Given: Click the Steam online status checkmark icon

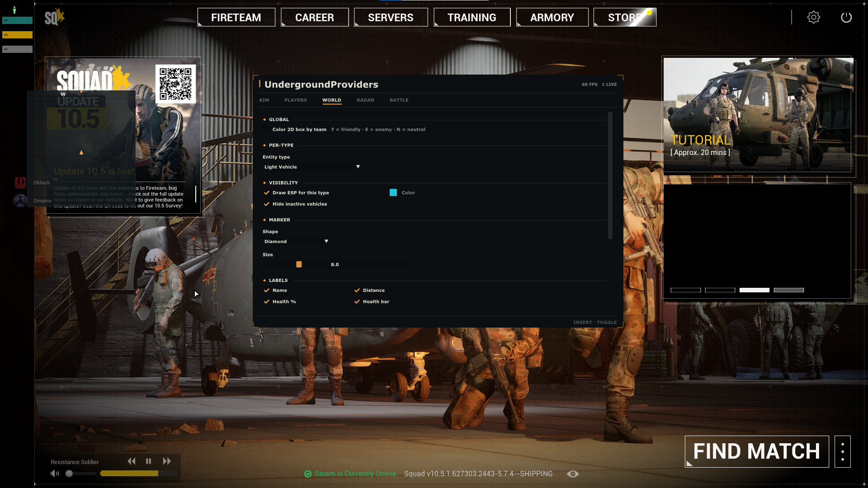Looking at the screenshot, I should pyautogui.click(x=308, y=474).
